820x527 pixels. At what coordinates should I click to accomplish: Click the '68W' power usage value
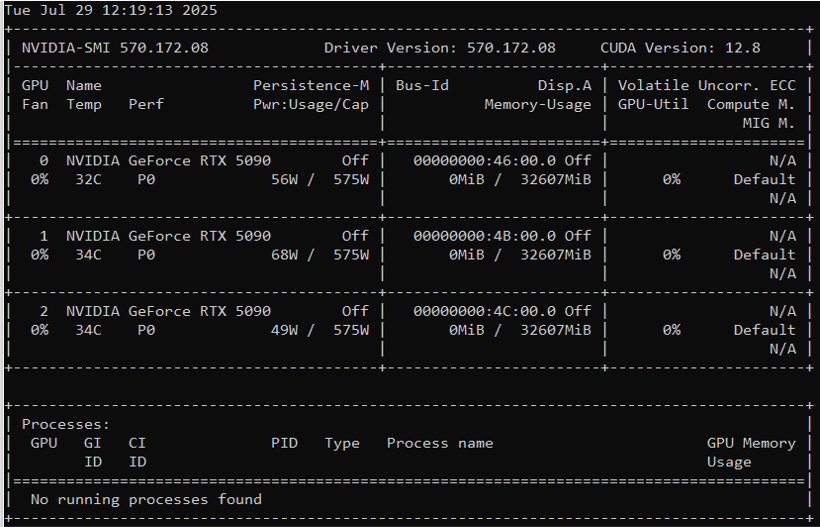tap(284, 255)
